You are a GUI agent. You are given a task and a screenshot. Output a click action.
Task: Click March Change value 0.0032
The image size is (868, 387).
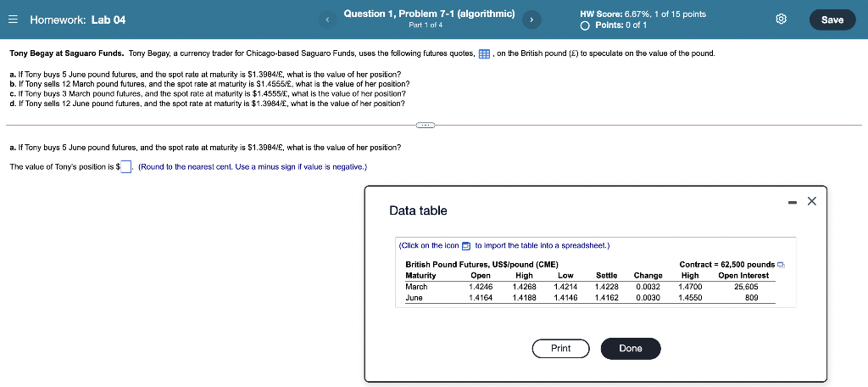[648, 287]
